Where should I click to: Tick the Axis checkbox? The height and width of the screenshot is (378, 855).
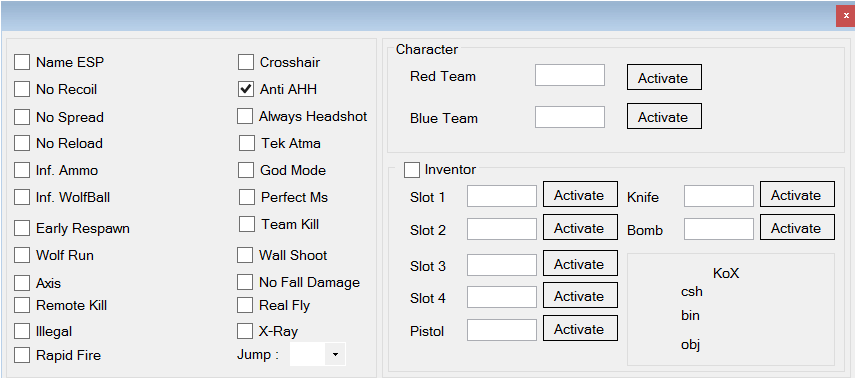(22, 283)
